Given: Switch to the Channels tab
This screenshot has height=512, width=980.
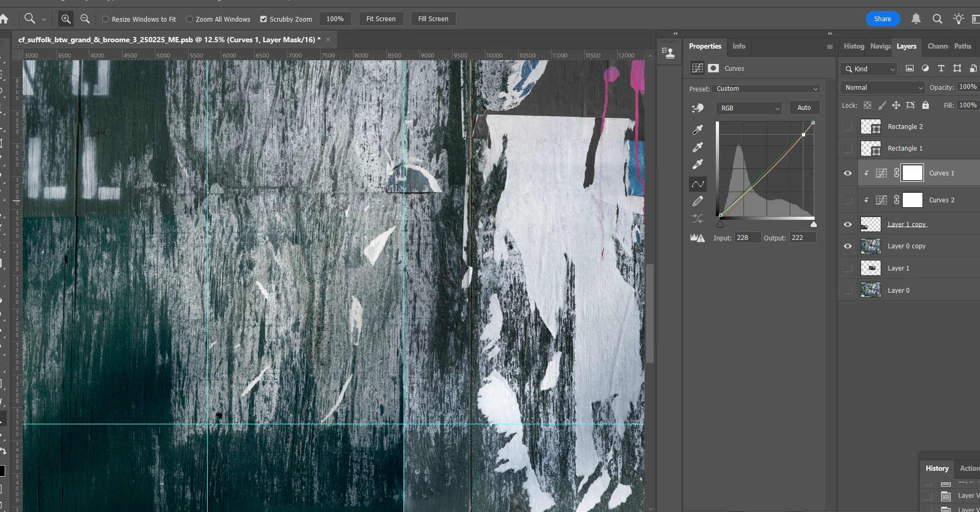Looking at the screenshot, I should pos(938,46).
